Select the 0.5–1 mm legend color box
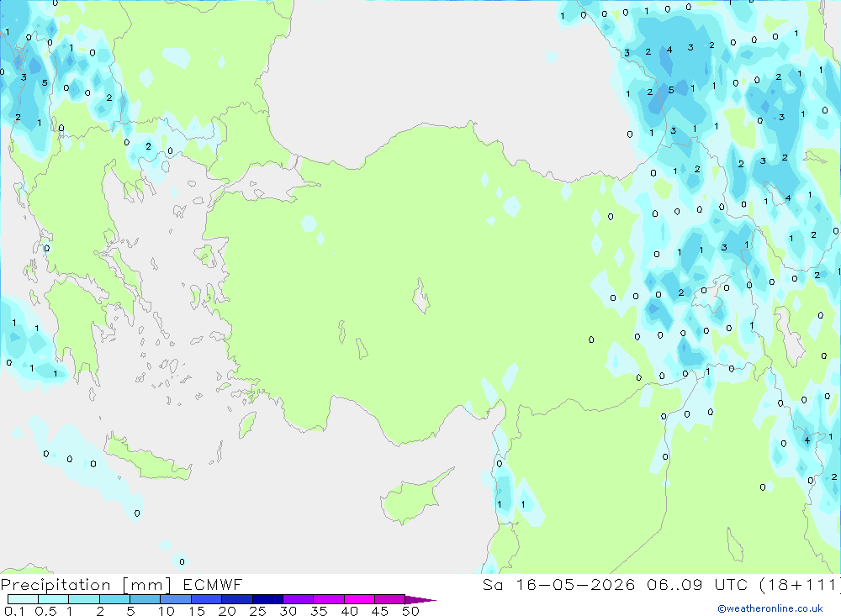841x616 pixels. (x=53, y=599)
